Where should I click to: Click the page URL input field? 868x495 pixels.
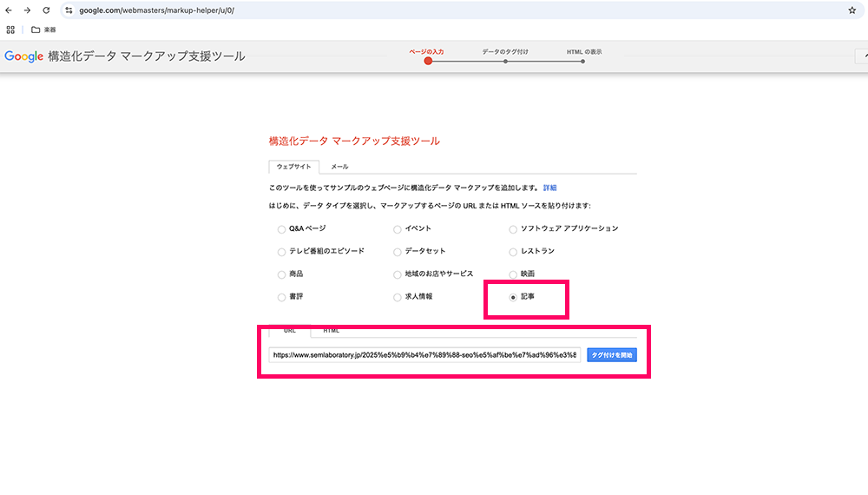point(424,355)
